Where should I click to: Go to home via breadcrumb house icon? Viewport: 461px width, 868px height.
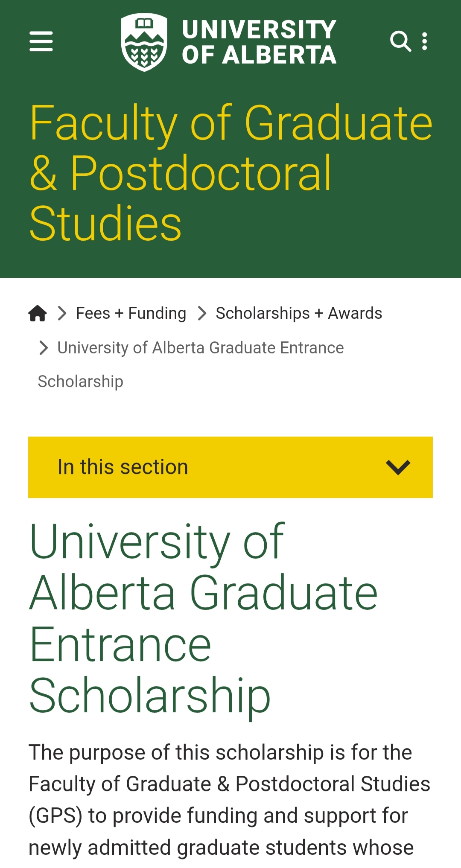[x=38, y=313]
